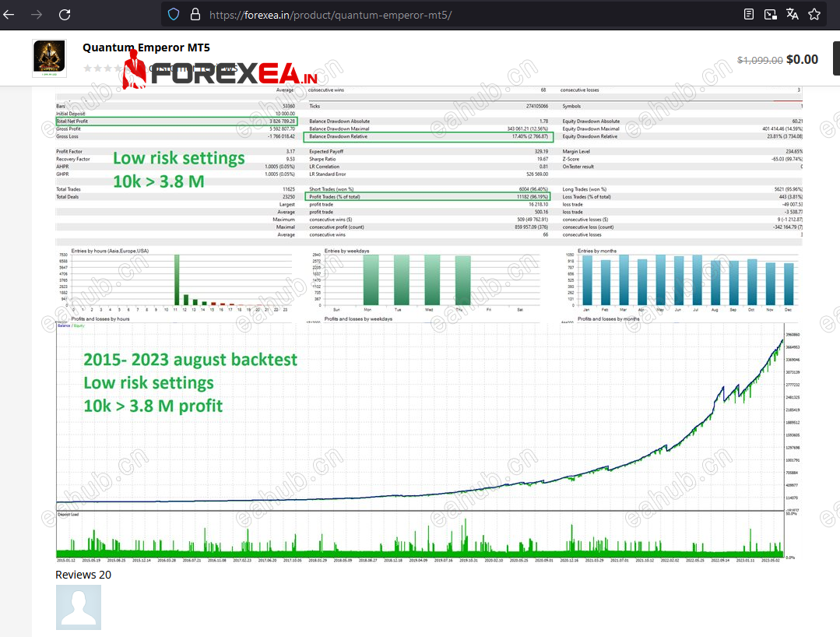Reload the current page
840x637 pixels.
tap(65, 15)
